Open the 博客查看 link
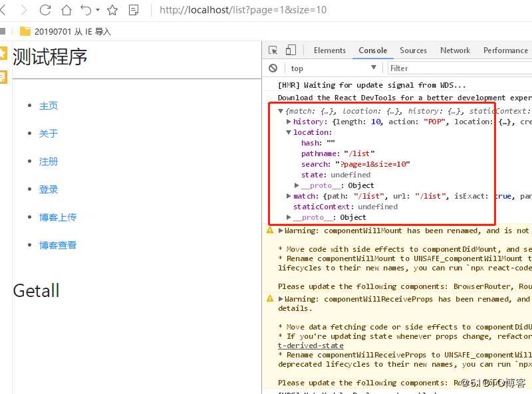 [x=58, y=245]
